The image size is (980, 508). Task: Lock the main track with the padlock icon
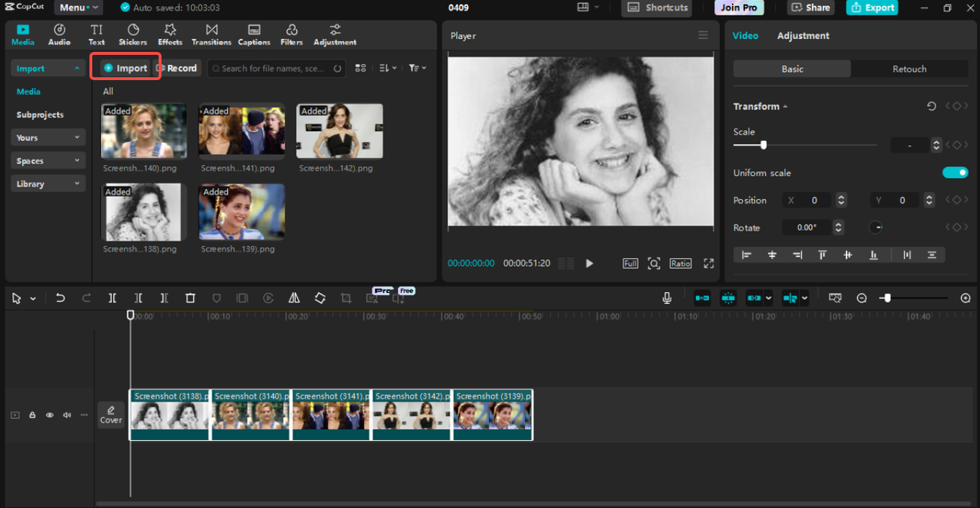[32, 415]
